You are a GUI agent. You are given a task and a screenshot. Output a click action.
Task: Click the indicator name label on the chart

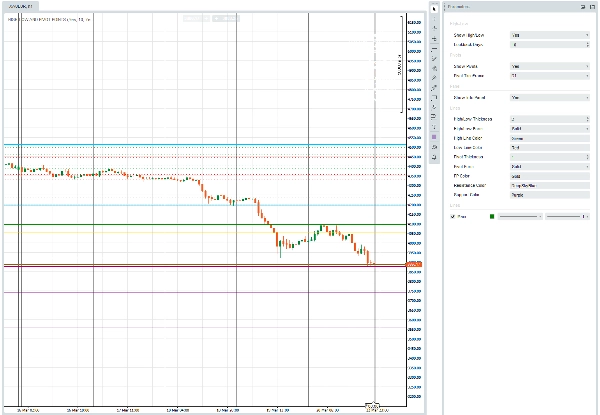coord(49,19)
